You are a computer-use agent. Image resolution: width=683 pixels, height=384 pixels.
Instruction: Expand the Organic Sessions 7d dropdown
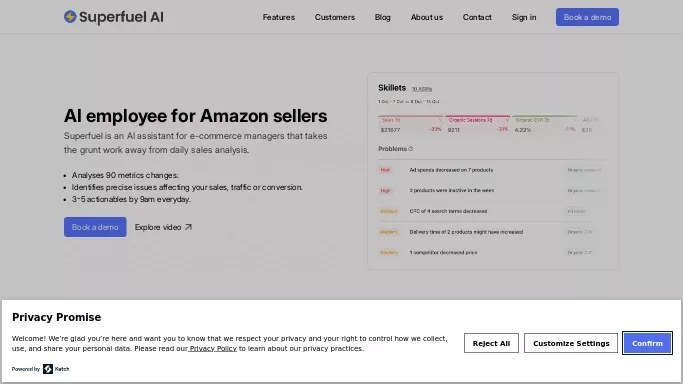click(x=507, y=120)
